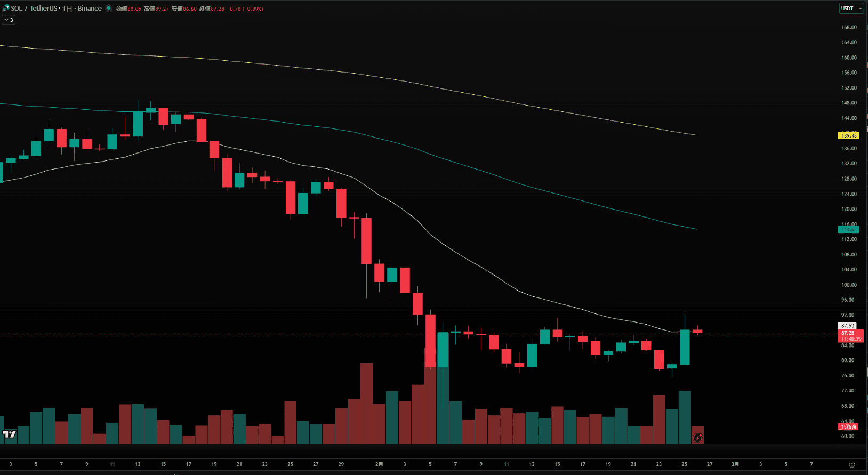Screen dimensions: 868x475
Task: Click the TradingView logo watermark
Action: (x=9, y=434)
